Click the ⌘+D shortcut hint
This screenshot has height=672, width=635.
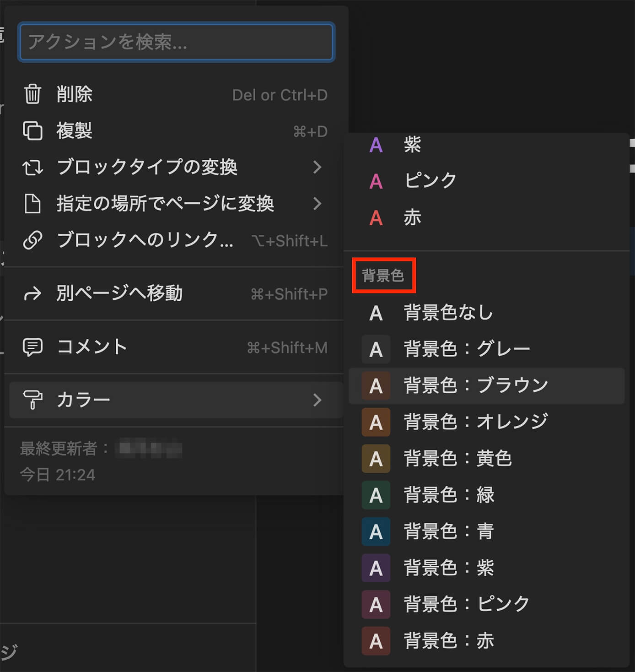pos(310,132)
